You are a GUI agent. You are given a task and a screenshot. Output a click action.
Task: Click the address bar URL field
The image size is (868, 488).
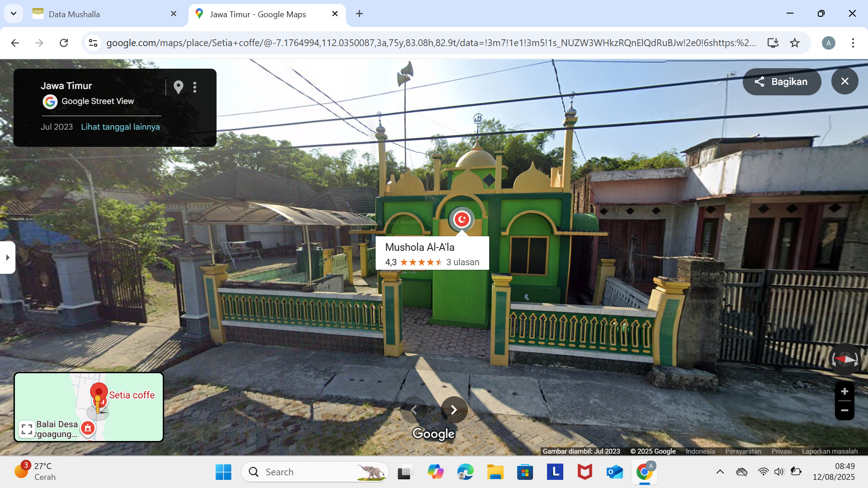[x=431, y=43]
